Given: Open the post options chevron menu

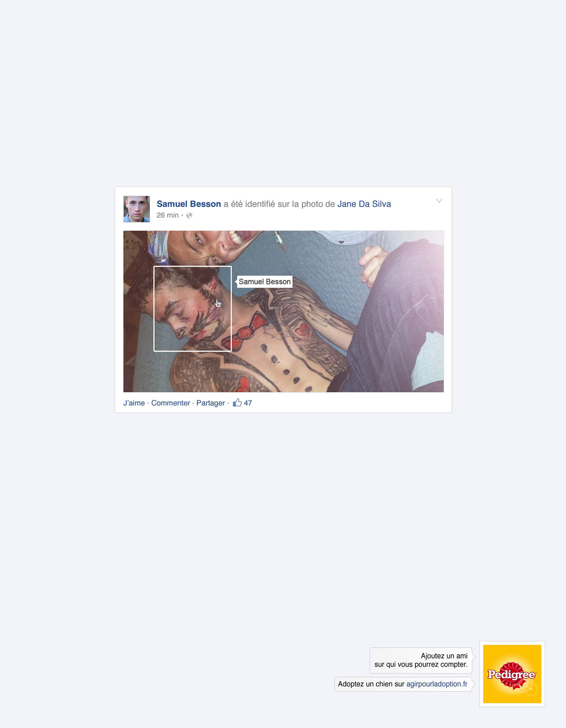Looking at the screenshot, I should (x=439, y=201).
